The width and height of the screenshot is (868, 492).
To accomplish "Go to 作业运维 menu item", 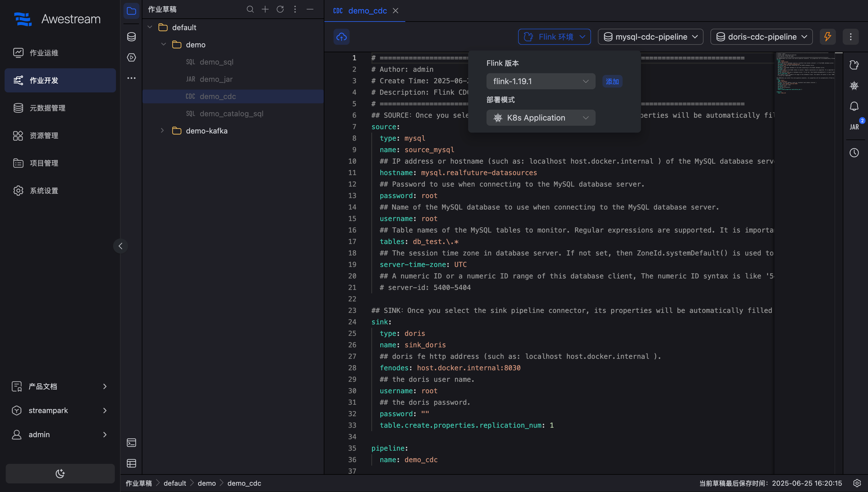I will [x=44, y=53].
